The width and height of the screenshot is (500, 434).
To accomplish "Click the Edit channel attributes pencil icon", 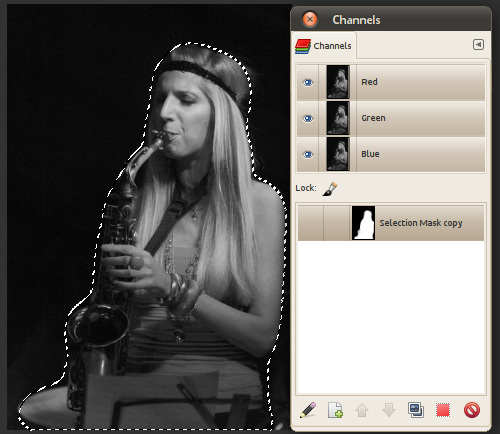I will pyautogui.click(x=308, y=410).
